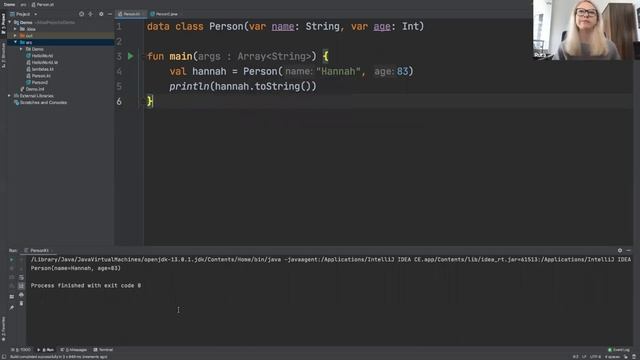Change UTF-8 encoding in status bar

coord(596,357)
